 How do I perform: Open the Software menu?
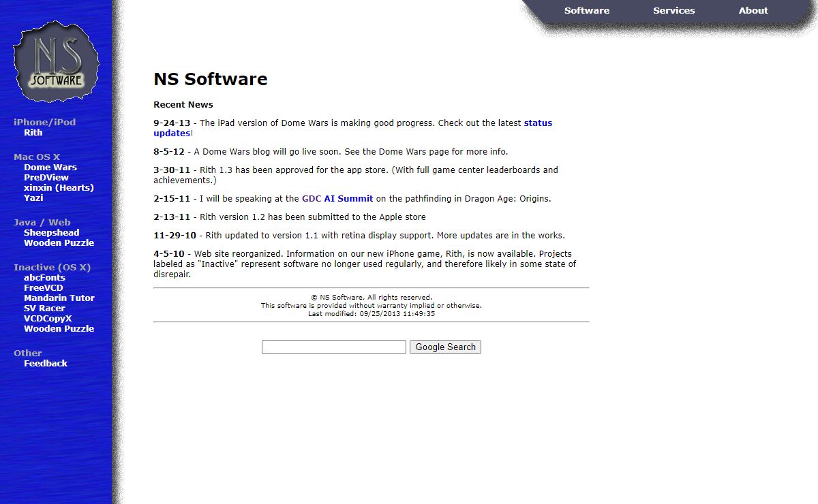tap(586, 10)
